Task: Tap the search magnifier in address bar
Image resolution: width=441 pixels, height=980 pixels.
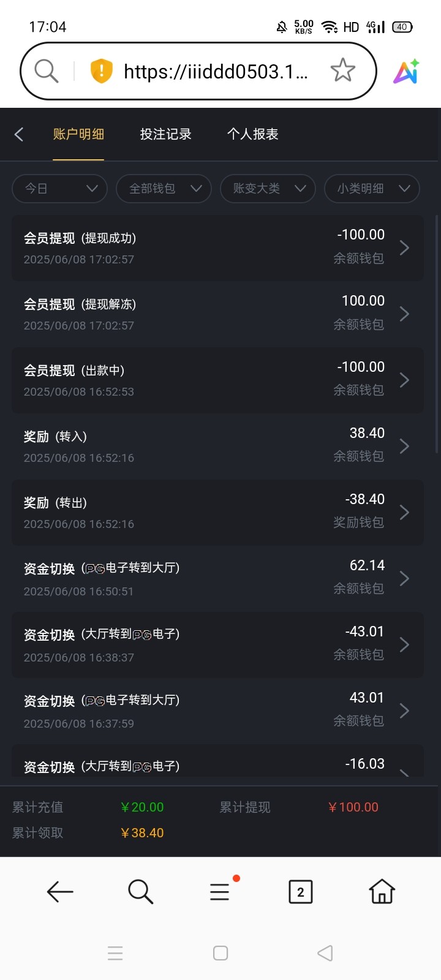Action: (x=46, y=71)
